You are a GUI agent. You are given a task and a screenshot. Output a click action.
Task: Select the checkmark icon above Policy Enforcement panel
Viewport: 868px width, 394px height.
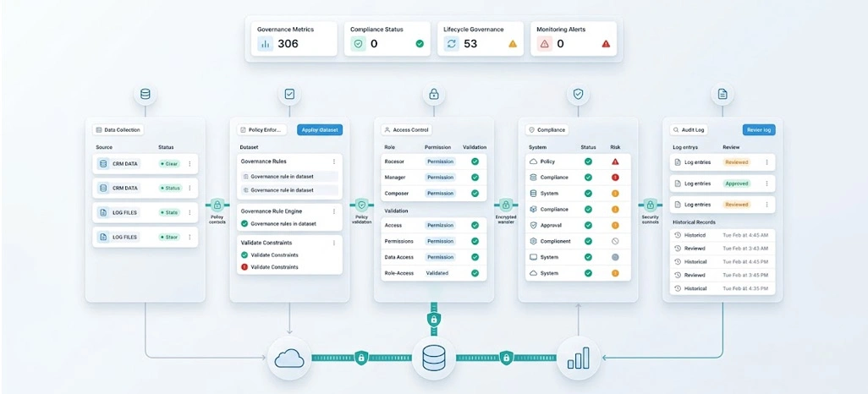(x=289, y=94)
